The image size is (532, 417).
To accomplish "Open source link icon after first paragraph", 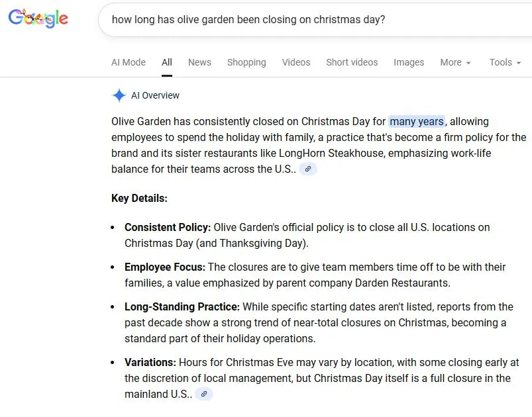I will pyautogui.click(x=308, y=169).
